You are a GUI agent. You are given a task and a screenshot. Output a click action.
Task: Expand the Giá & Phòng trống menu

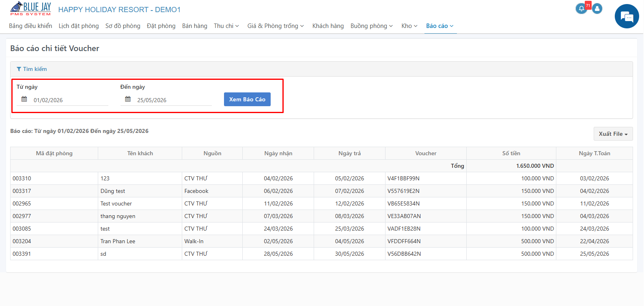click(x=276, y=26)
